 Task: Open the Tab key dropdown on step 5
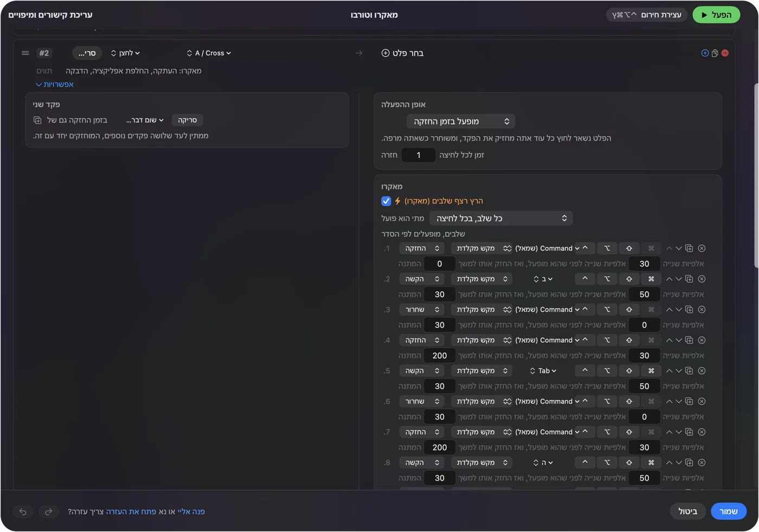[x=543, y=371]
